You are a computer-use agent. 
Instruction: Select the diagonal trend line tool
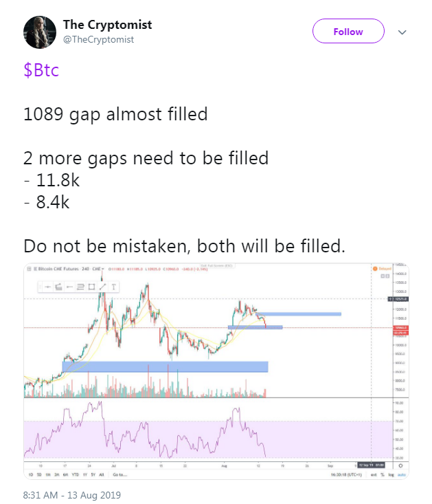102,287
